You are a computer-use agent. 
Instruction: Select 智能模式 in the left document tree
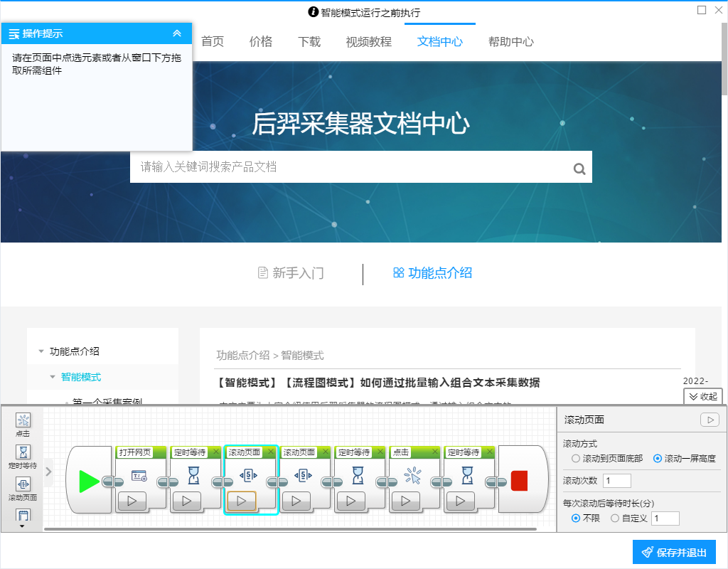pos(81,377)
